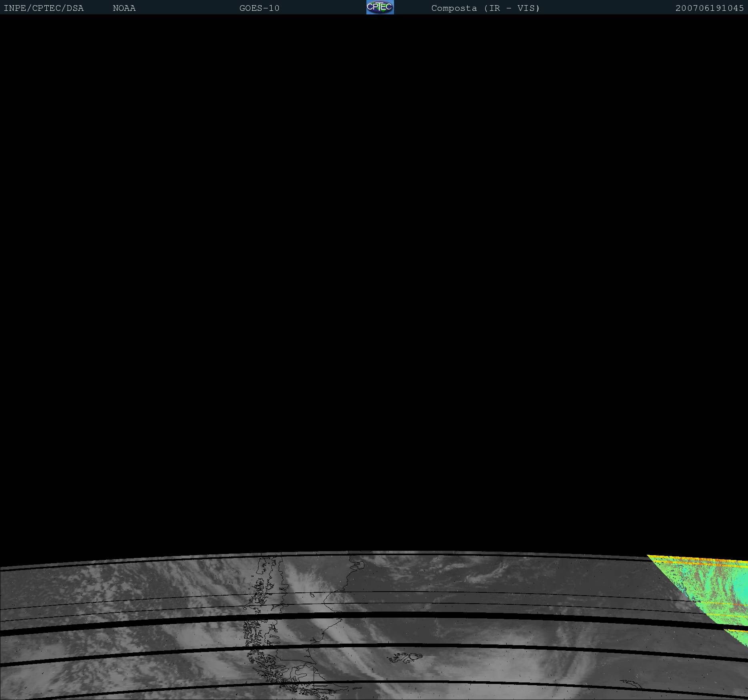Click the NOAA label in the header
This screenshot has height=700, width=748.
click(124, 8)
